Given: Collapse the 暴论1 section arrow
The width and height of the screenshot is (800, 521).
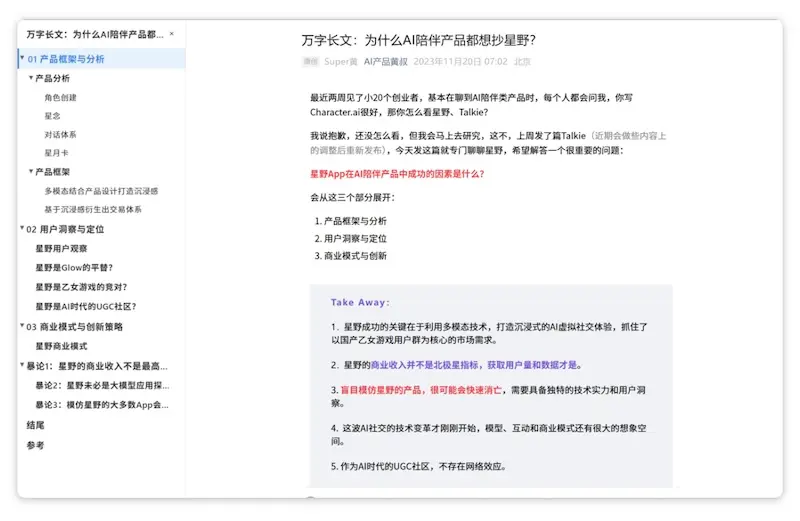Looking at the screenshot, I should 22,365.
